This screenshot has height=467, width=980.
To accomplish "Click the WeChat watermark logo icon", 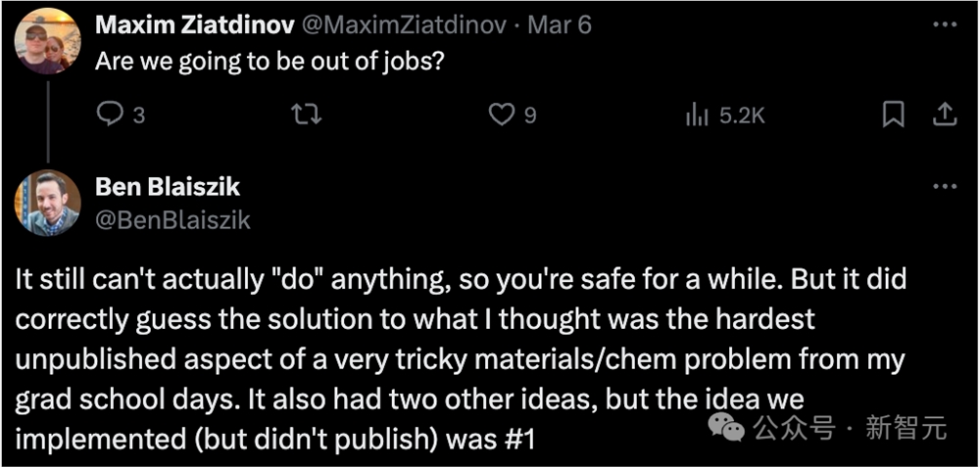I will click(725, 428).
